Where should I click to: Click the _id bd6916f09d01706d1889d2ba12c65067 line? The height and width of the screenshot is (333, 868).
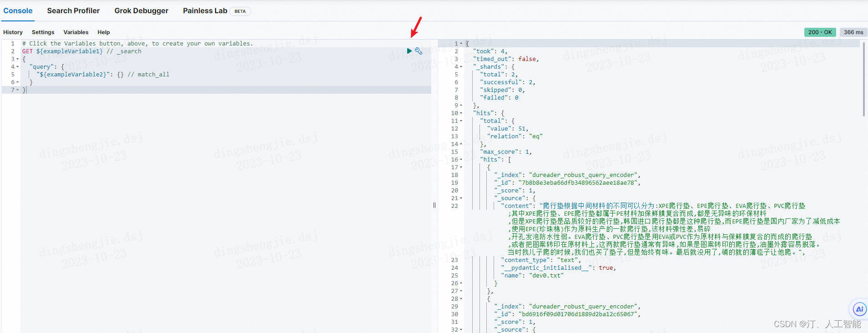click(567, 314)
